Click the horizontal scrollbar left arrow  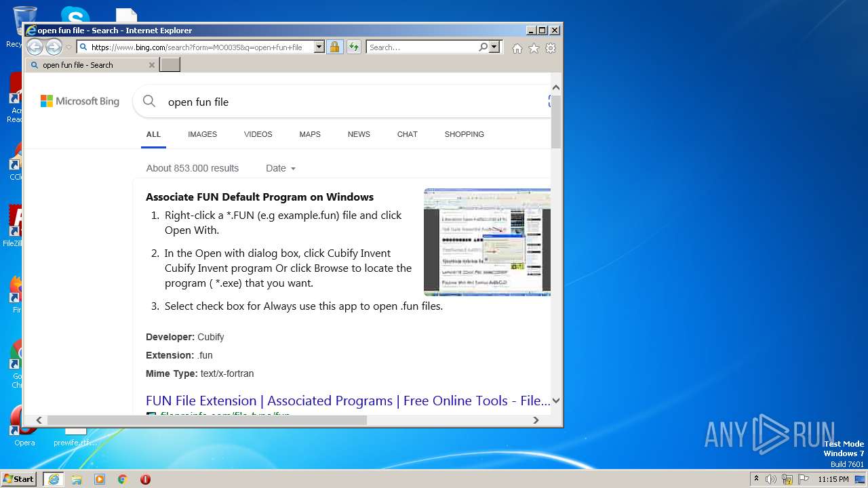click(x=39, y=420)
